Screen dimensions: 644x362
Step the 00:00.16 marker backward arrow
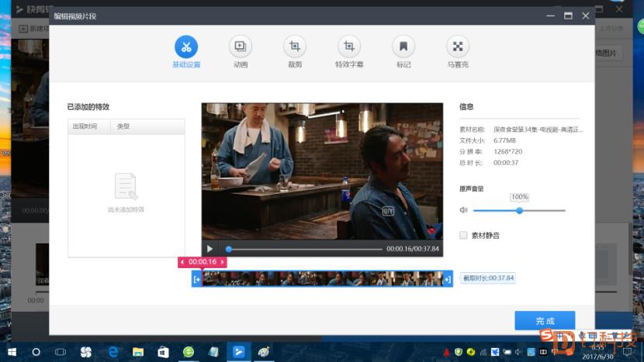(x=182, y=262)
